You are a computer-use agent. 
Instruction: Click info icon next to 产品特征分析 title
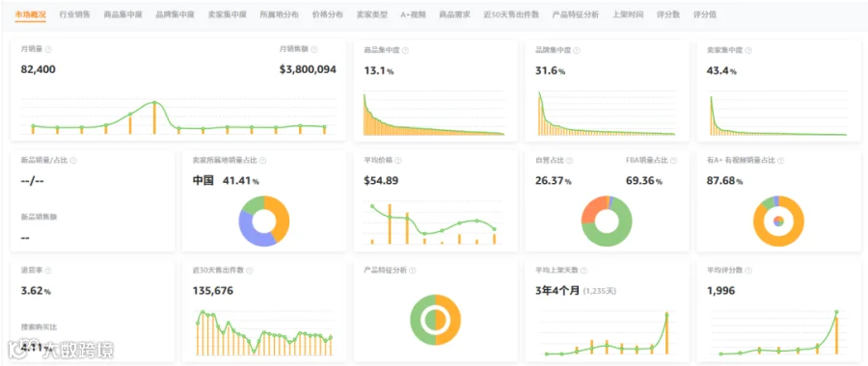click(x=413, y=271)
